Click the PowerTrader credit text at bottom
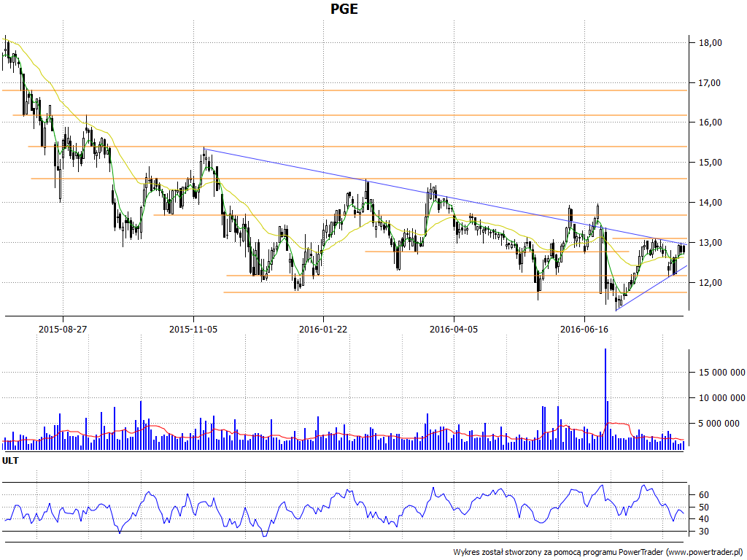The height and width of the screenshot is (560, 747). [x=599, y=552]
